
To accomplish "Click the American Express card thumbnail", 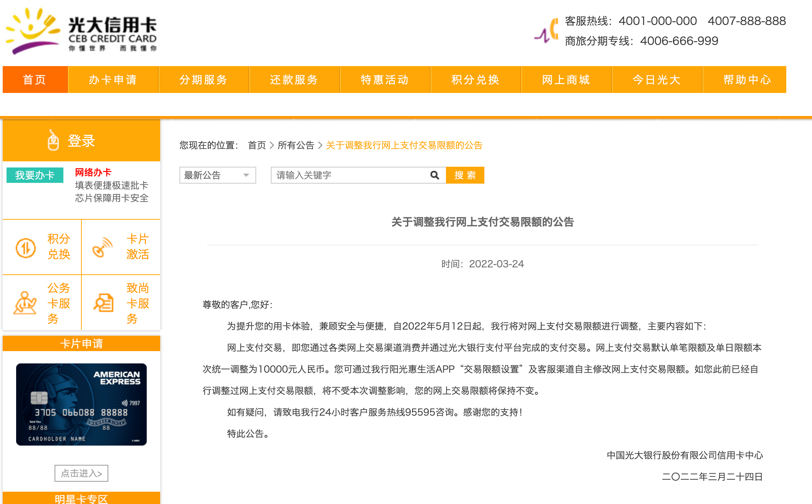I will click(x=81, y=405).
